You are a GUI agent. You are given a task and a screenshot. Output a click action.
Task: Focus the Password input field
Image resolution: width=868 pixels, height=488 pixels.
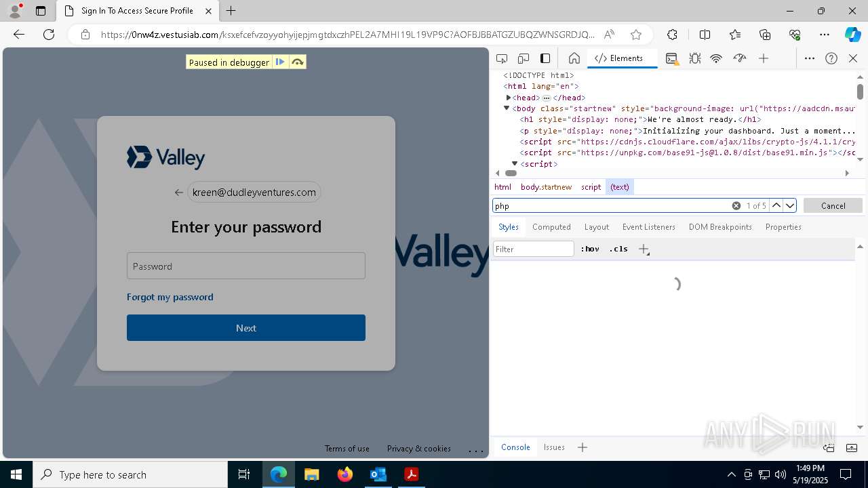click(246, 266)
